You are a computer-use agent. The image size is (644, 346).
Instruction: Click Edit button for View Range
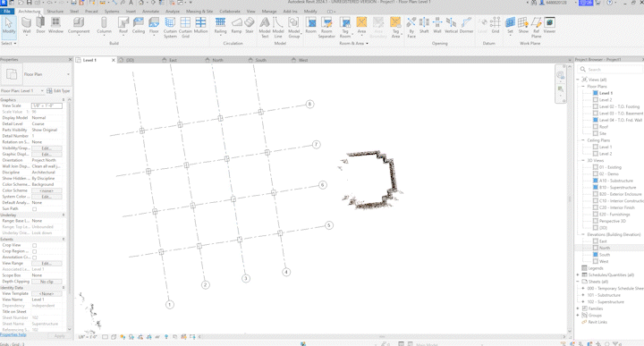[47, 264]
